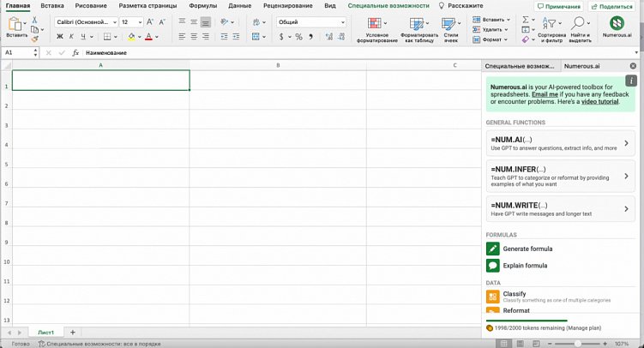Apply the yellow fill color bucket

131,37
